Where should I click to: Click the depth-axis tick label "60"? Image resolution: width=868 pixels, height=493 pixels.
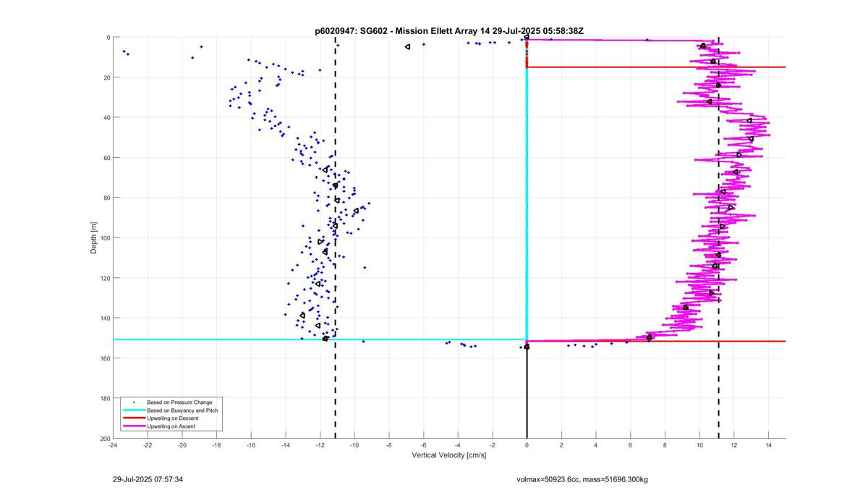106,158
